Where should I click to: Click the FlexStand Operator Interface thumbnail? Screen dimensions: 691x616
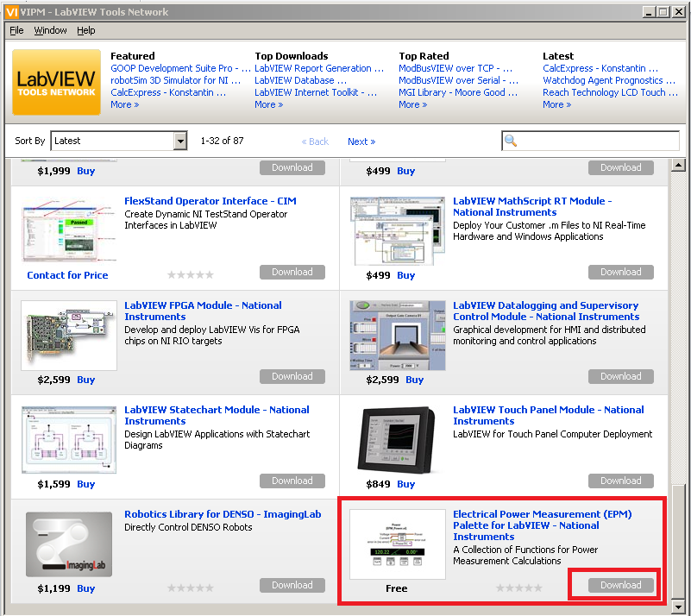[x=68, y=230]
